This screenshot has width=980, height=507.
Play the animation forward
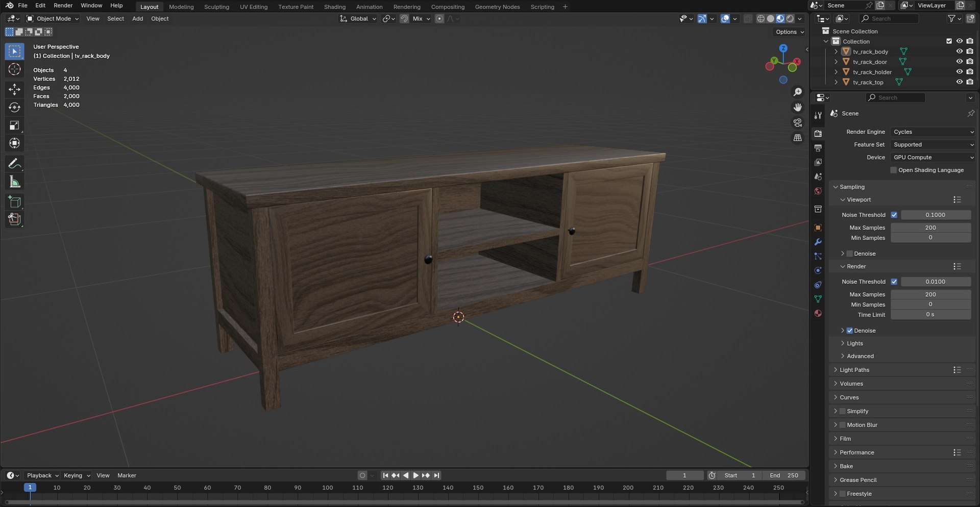415,475
